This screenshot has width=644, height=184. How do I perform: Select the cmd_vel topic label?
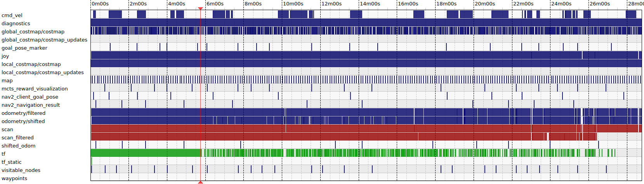click(12, 16)
